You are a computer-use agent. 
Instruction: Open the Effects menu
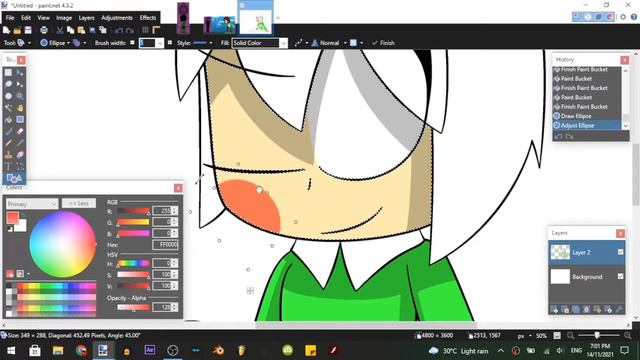(148, 18)
